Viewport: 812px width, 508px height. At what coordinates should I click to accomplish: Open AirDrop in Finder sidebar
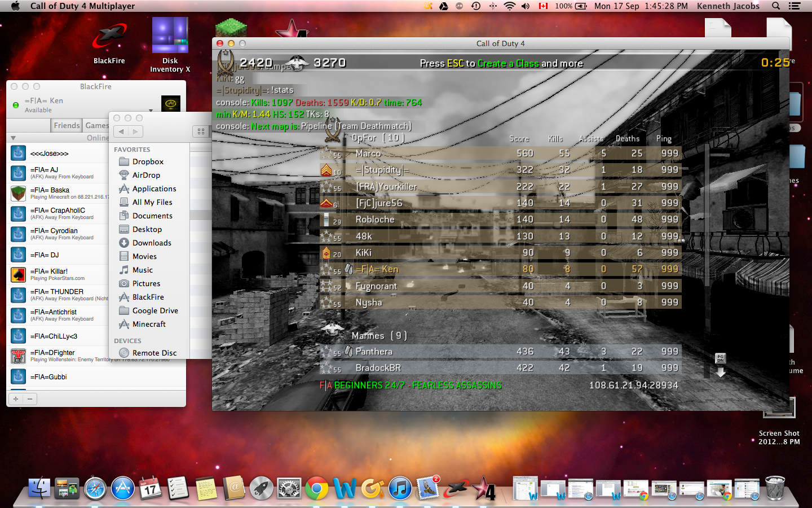point(146,175)
